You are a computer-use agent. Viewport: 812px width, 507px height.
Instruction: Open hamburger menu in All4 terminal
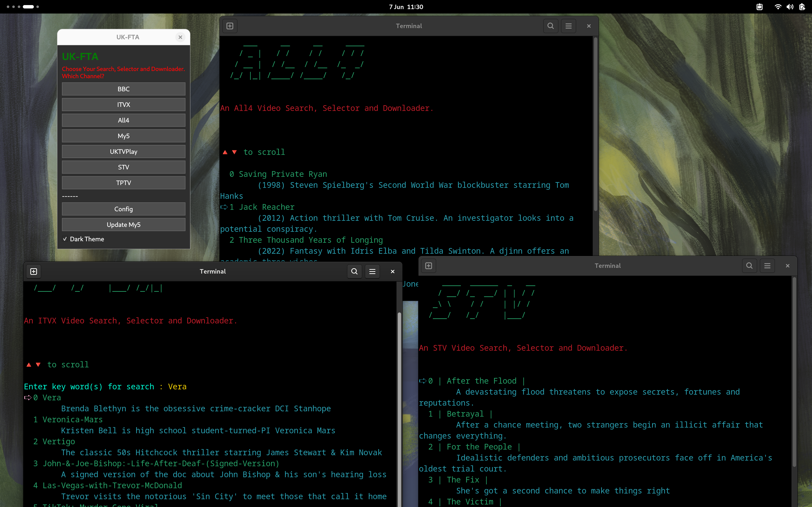tap(568, 26)
